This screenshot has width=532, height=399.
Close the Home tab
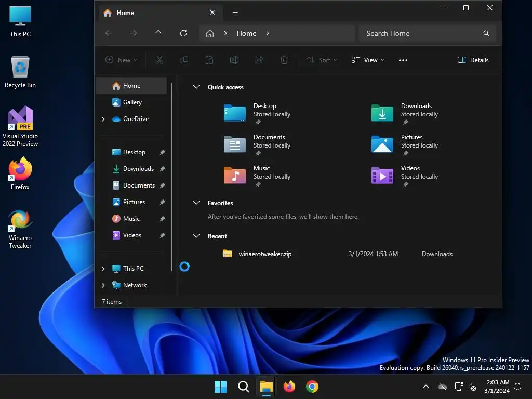click(x=212, y=12)
